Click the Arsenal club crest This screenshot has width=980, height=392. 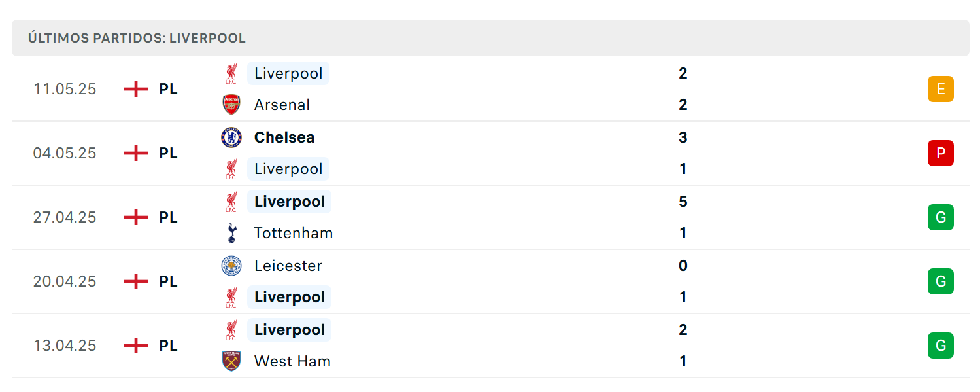[231, 105]
